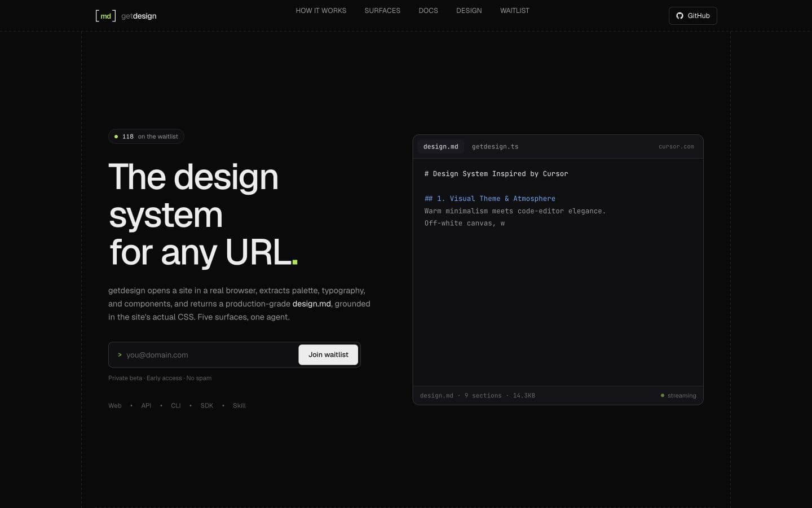The width and height of the screenshot is (812, 508).
Task: Click the highlighted design.md word in description
Action: click(x=311, y=304)
